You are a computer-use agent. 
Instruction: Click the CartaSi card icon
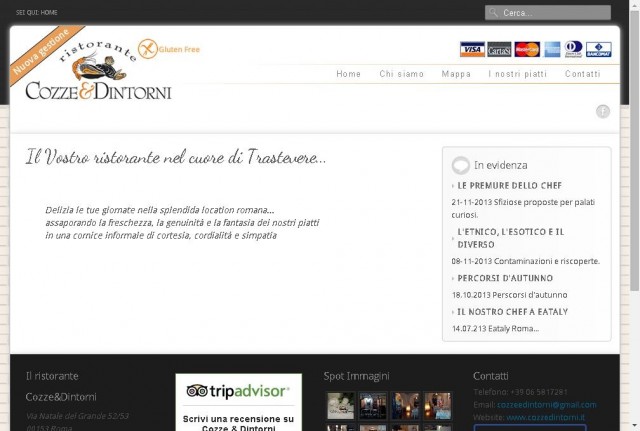[499, 49]
